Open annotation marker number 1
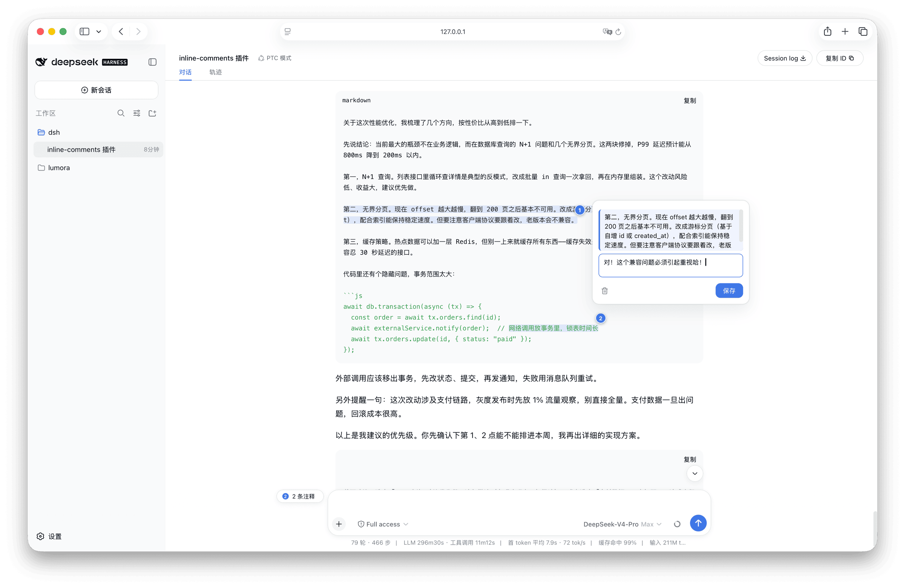905x588 pixels. [x=580, y=210]
